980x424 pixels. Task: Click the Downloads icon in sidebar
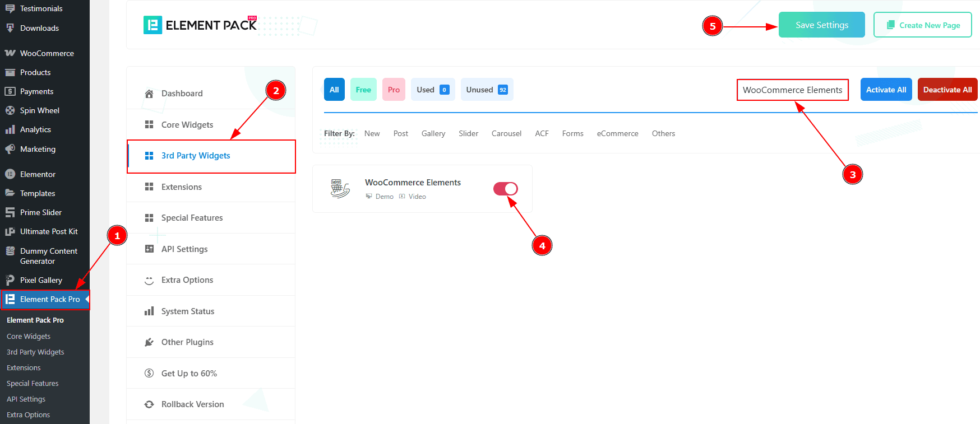(10, 28)
